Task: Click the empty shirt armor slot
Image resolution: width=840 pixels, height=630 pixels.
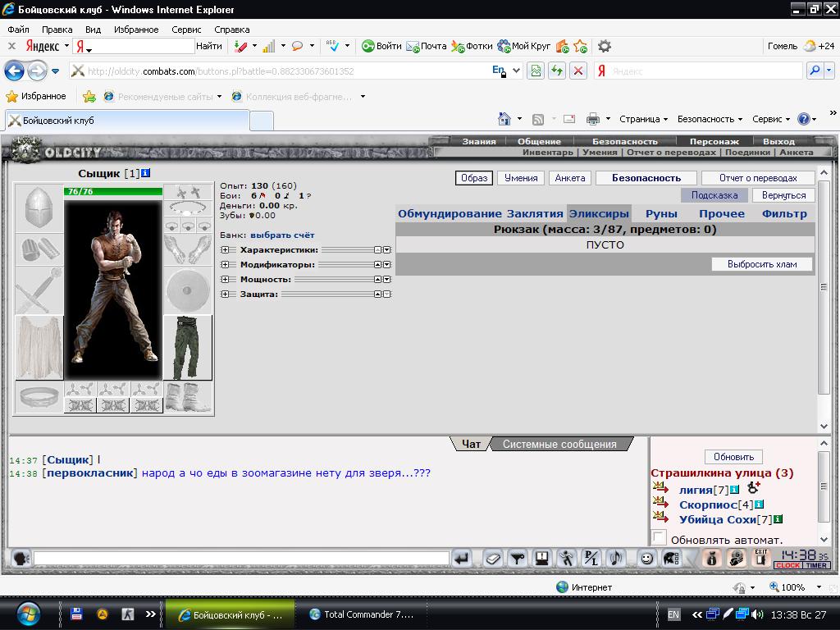Action: 39,348
